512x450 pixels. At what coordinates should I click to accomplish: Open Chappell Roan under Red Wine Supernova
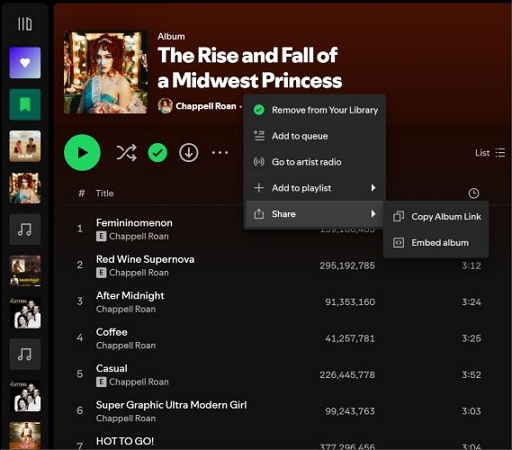pos(139,273)
